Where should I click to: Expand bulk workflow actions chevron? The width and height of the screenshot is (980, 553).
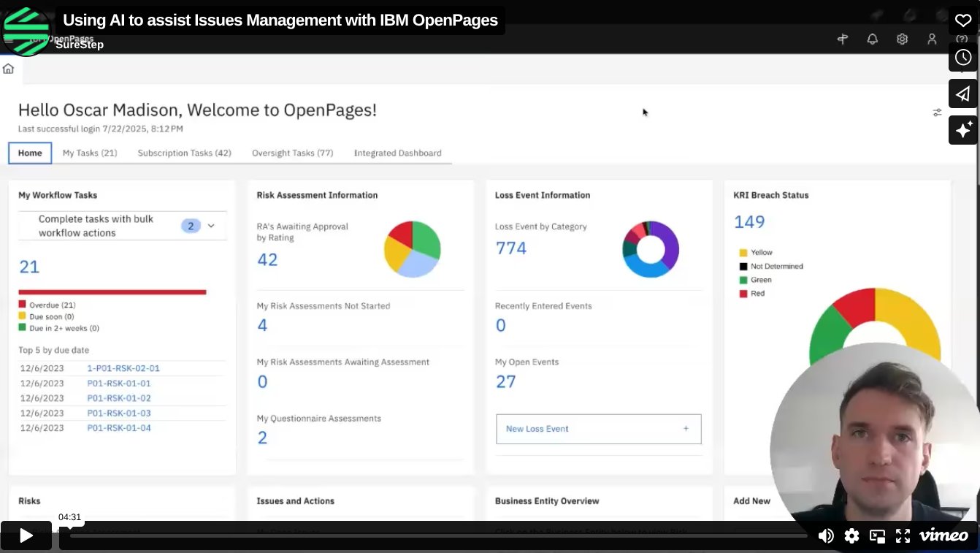click(211, 226)
